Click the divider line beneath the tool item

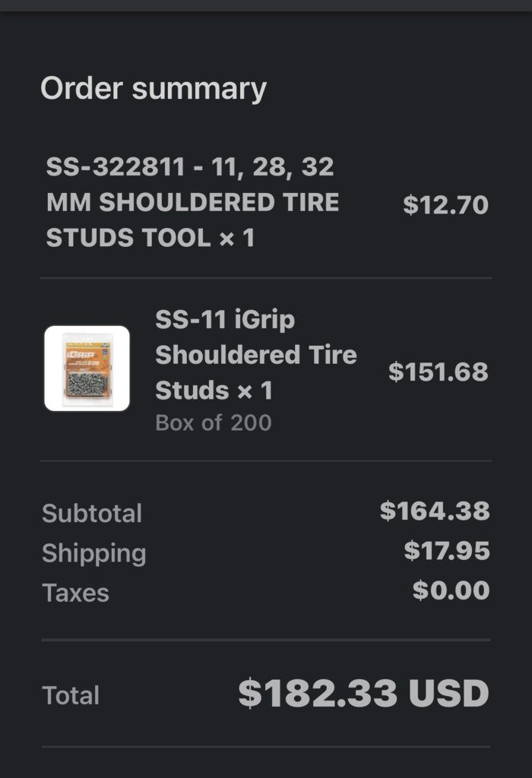coord(266,278)
